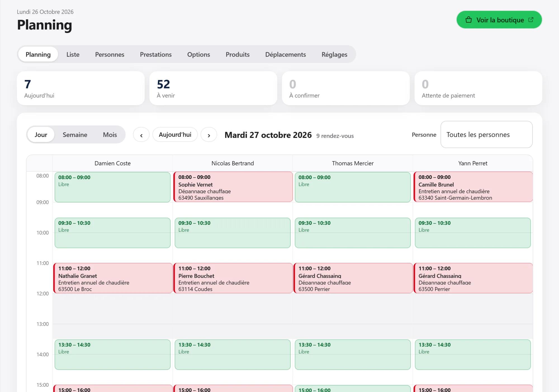Viewport: 559px width, 392px height.
Task: Select Thomas Mercier's free 08:00 slot
Action: coord(353,187)
